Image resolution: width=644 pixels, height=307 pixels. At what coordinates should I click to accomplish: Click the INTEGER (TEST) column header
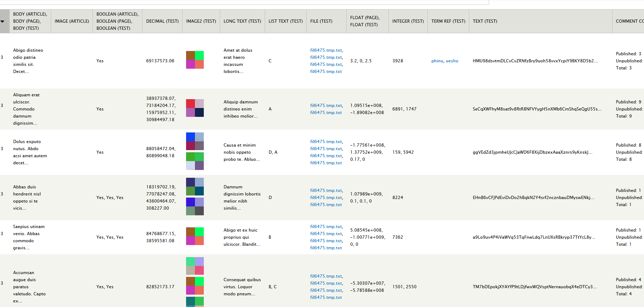(x=408, y=21)
